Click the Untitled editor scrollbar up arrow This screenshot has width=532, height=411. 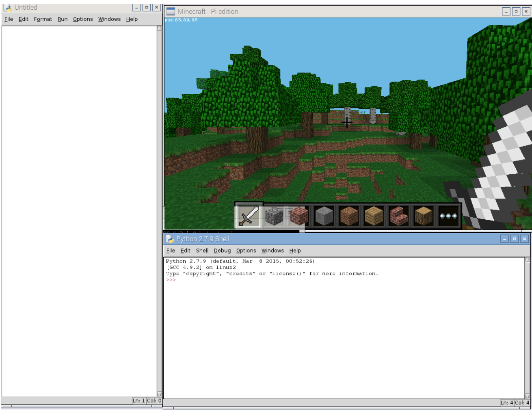[160, 28]
